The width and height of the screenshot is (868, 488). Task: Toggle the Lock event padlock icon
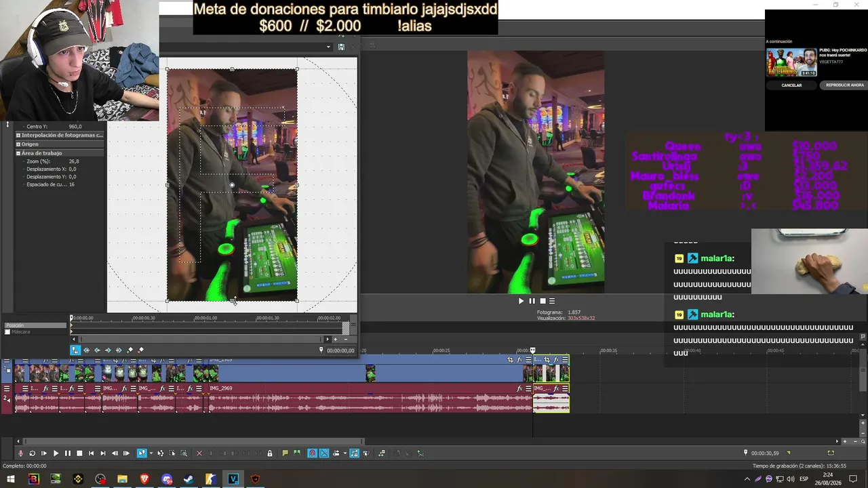270,453
